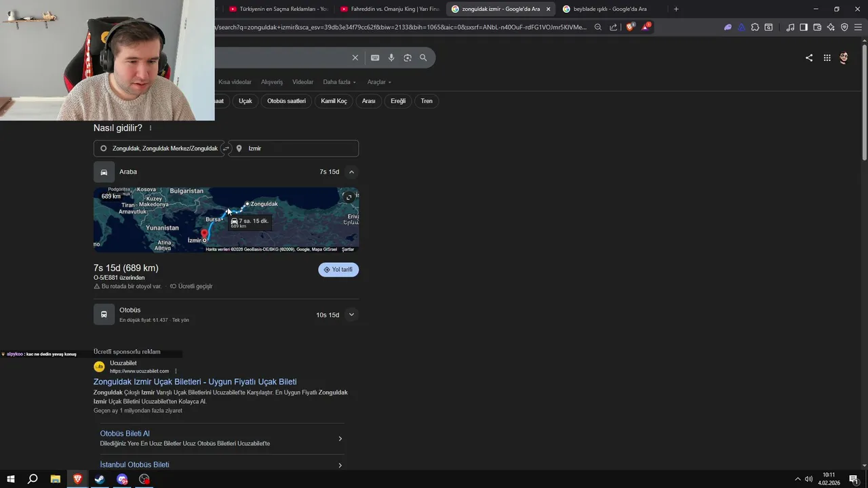Click the route map thumbnail
Screen dimensions: 868x488
[x=226, y=220]
